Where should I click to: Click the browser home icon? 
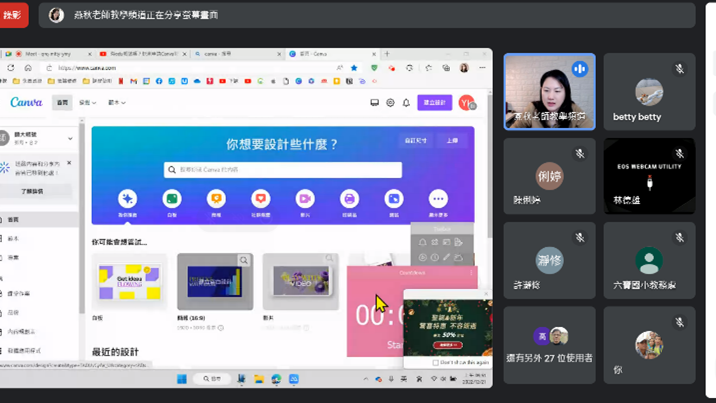click(x=28, y=68)
